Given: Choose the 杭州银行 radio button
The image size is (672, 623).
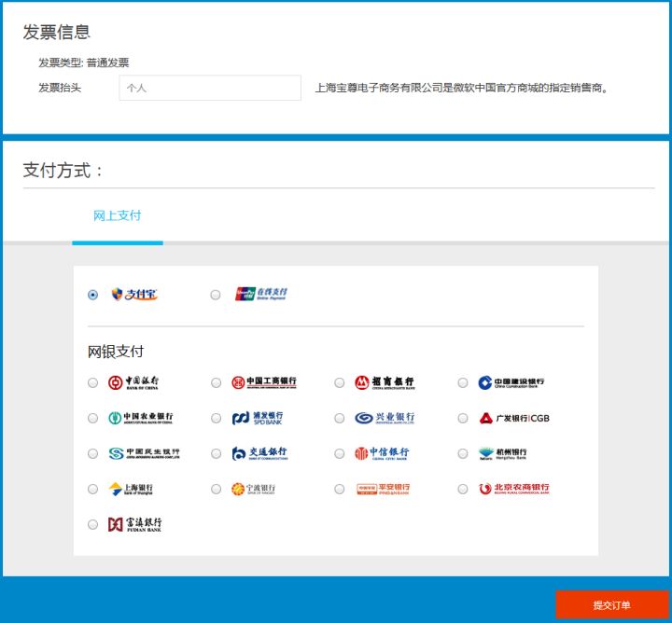Looking at the screenshot, I should [463, 453].
